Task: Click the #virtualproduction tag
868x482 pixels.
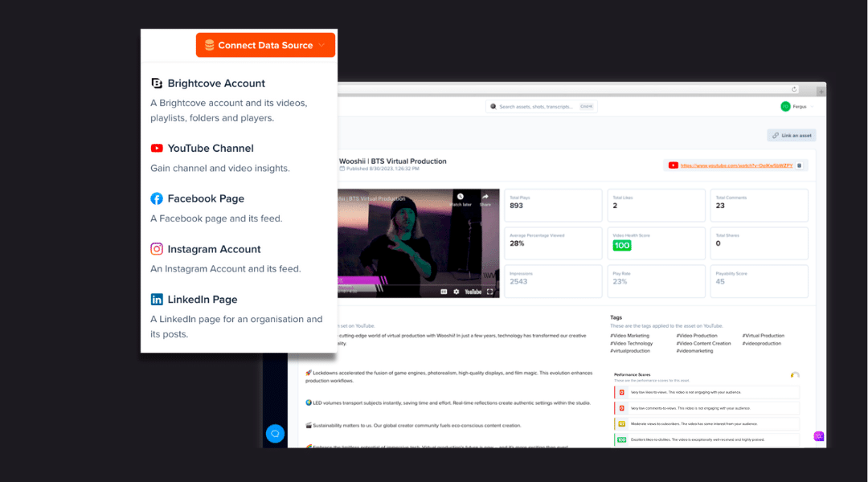Action: click(630, 351)
